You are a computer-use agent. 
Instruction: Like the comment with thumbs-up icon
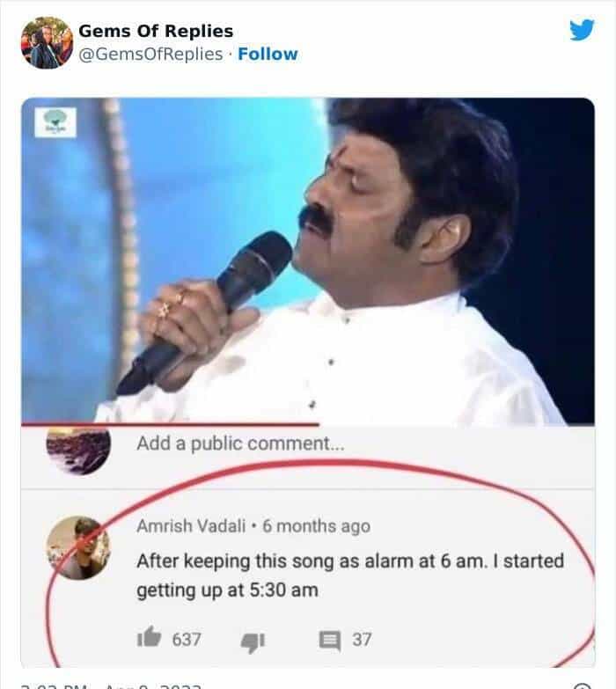coord(150,637)
